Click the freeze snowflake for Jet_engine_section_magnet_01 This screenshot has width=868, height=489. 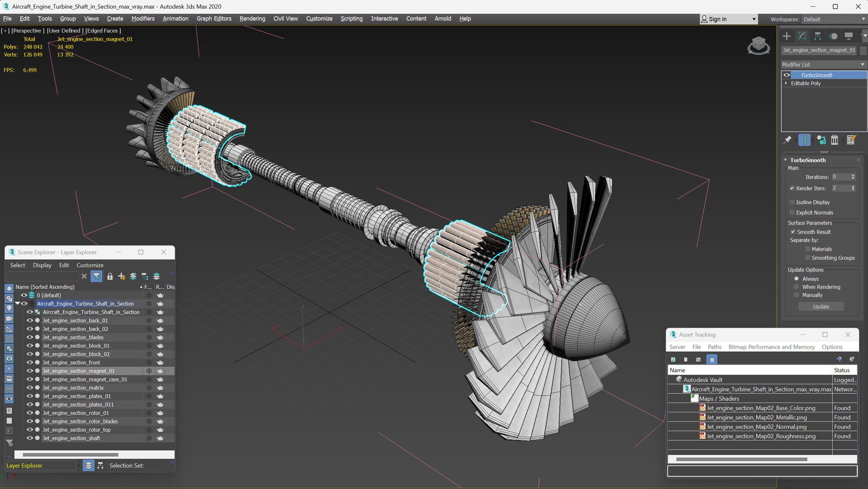(x=149, y=371)
